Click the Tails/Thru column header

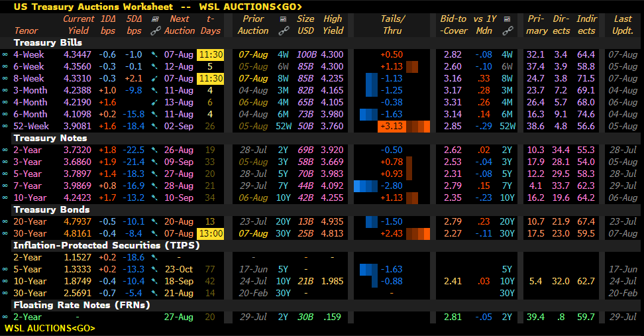392,25
